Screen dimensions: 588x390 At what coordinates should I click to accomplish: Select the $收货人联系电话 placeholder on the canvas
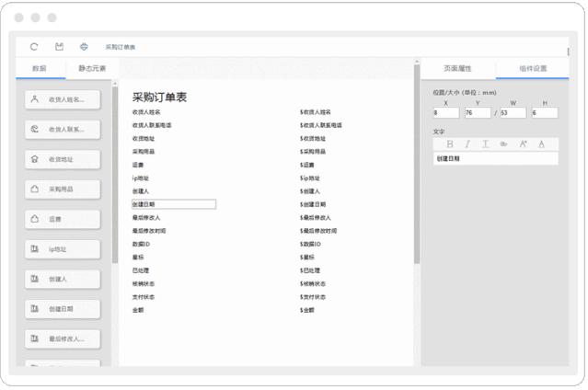click(x=321, y=125)
